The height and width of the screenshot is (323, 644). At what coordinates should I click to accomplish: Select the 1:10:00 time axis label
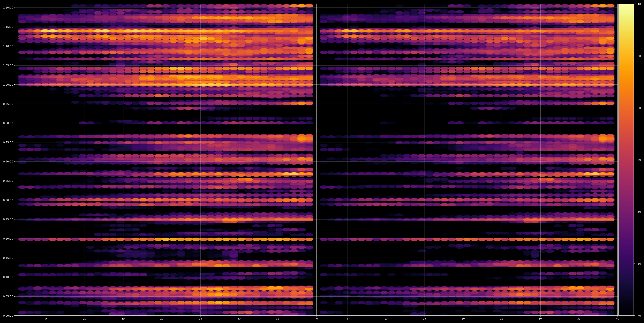click(8, 46)
